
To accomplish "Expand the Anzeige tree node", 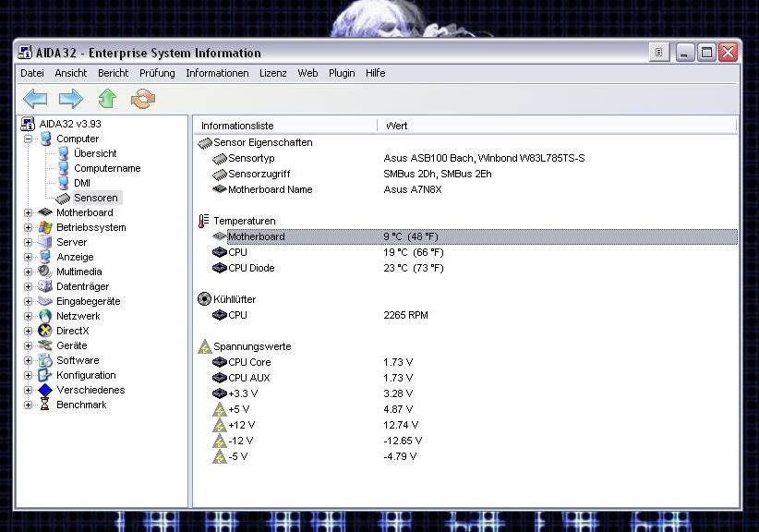I will [x=28, y=257].
